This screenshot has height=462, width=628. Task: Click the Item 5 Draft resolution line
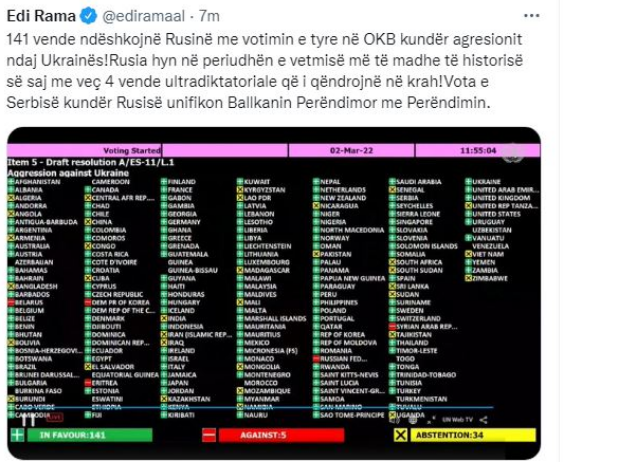[x=75, y=162]
